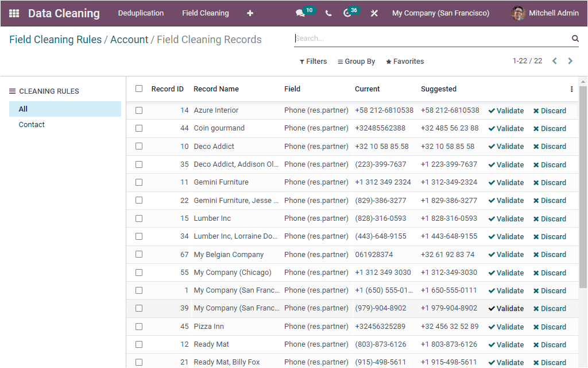This screenshot has width=588, height=368.
Task: Click the developer tools wrench icon
Action: point(374,13)
